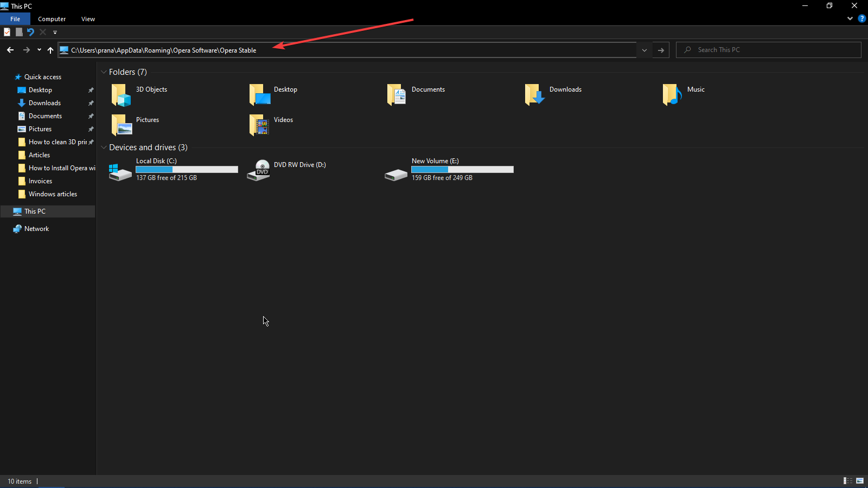Open Desktop under Quick access
Screen dimensions: 868x488
(x=40, y=90)
